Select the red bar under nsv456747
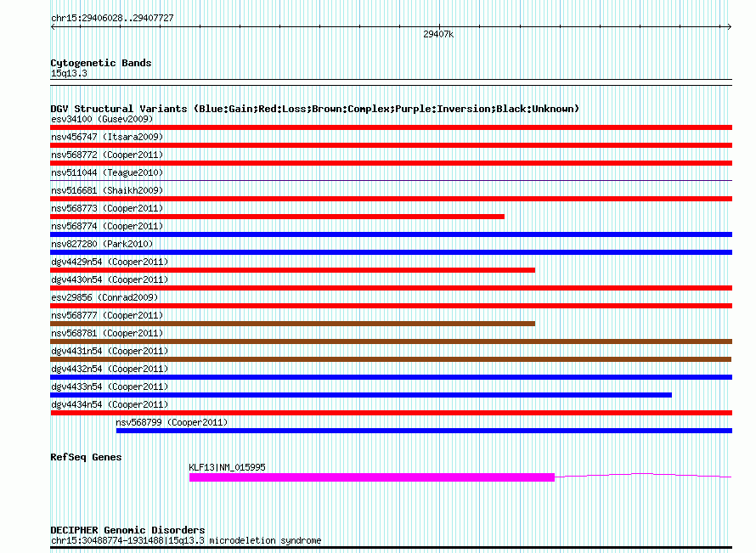756x553 pixels. pyautogui.click(x=391, y=145)
